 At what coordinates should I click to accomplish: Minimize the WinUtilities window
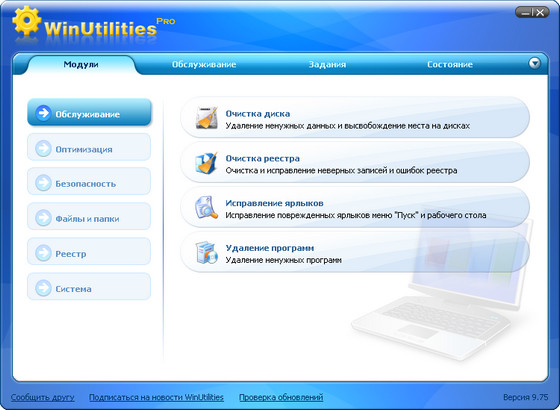(525, 12)
